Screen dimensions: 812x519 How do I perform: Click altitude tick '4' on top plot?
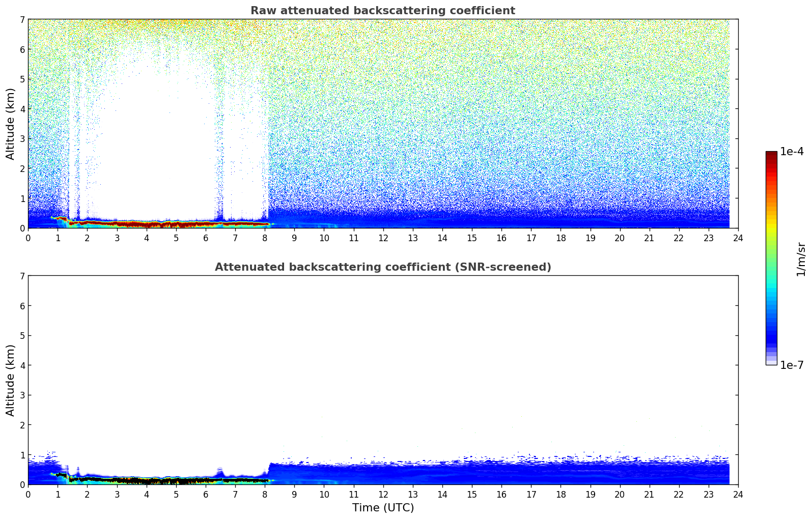point(22,109)
